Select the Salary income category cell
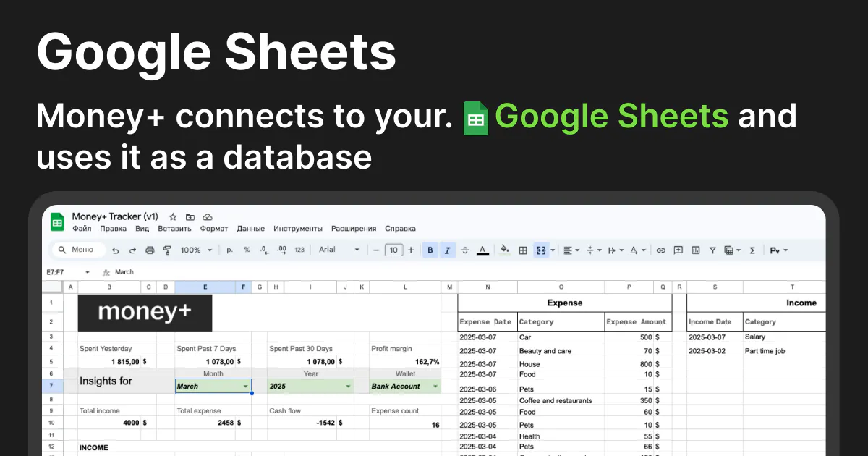 click(784, 337)
